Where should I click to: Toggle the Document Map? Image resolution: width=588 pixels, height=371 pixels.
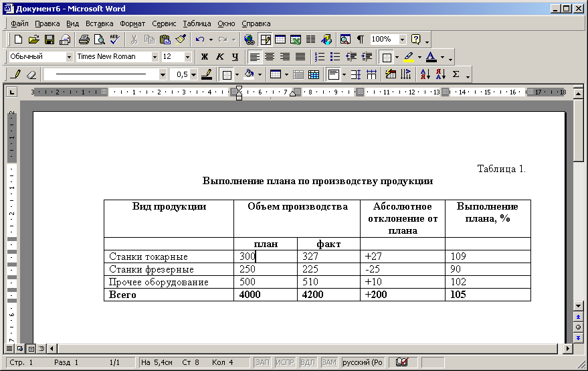[345, 39]
